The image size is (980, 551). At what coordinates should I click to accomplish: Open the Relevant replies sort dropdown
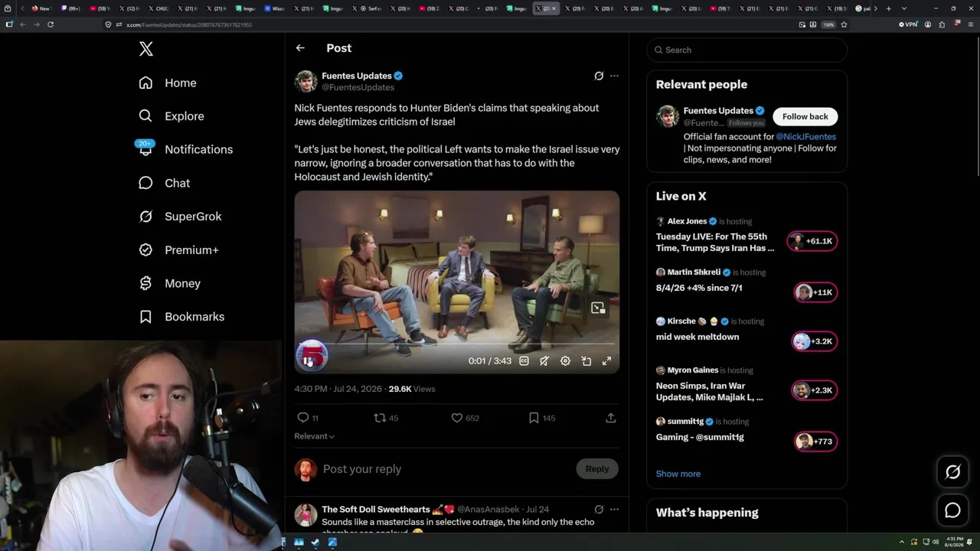(315, 436)
